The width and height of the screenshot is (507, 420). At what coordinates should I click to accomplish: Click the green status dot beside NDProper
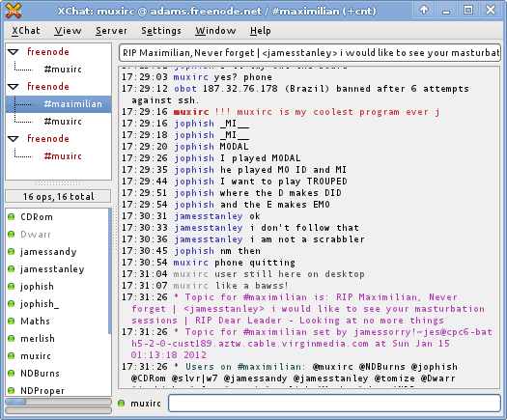pyautogui.click(x=12, y=391)
